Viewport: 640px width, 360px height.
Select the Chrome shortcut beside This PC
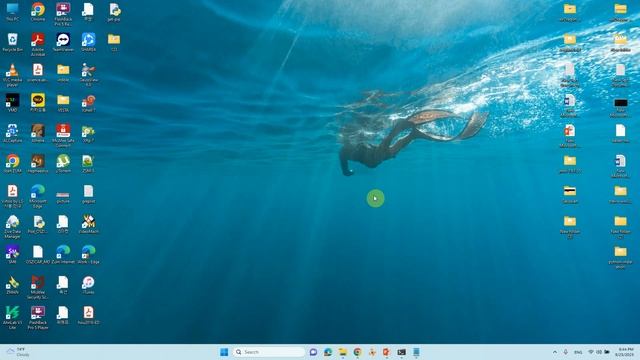(38, 12)
